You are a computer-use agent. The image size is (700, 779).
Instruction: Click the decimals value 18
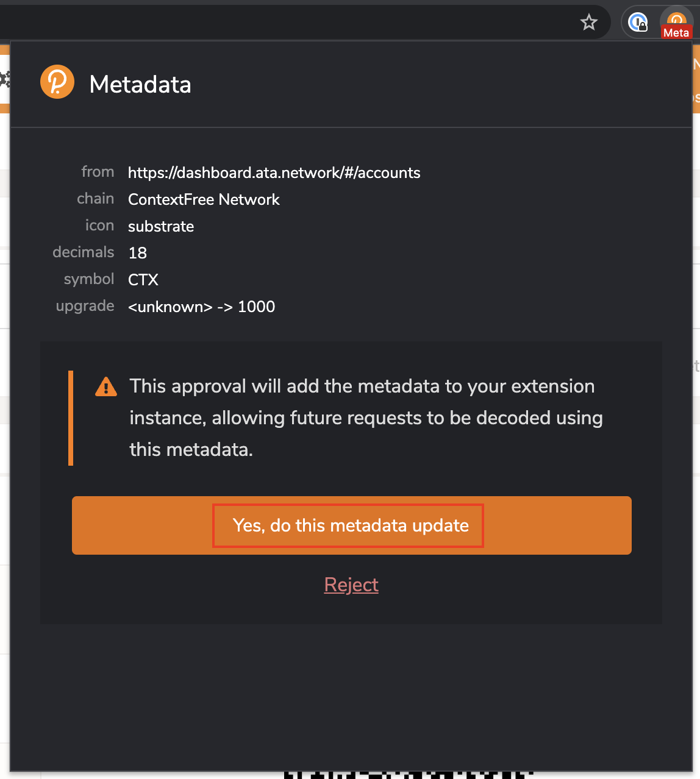pos(138,253)
